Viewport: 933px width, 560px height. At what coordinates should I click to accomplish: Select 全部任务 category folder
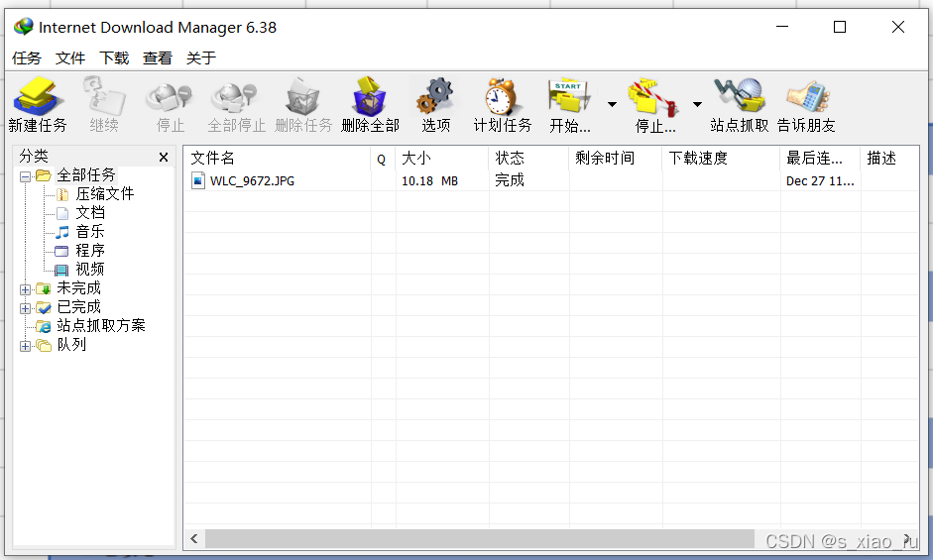[85, 175]
